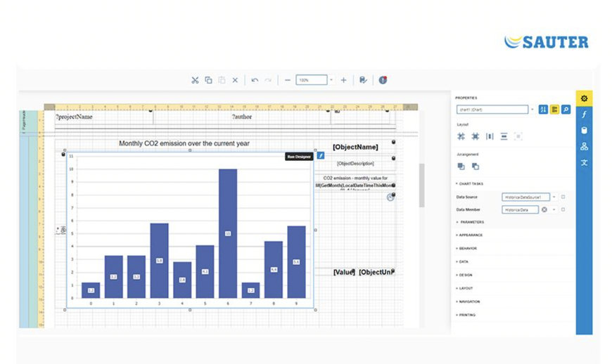Click the design surface vertical scrollbar

422,186
